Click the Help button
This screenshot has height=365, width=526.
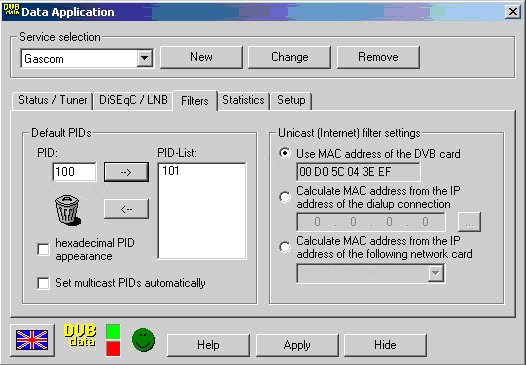(208, 345)
